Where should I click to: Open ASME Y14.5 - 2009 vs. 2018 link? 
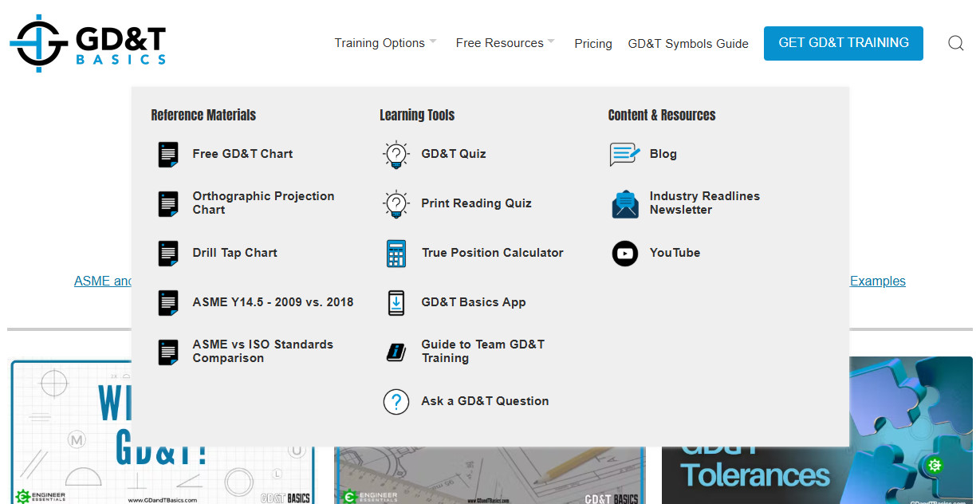(273, 302)
